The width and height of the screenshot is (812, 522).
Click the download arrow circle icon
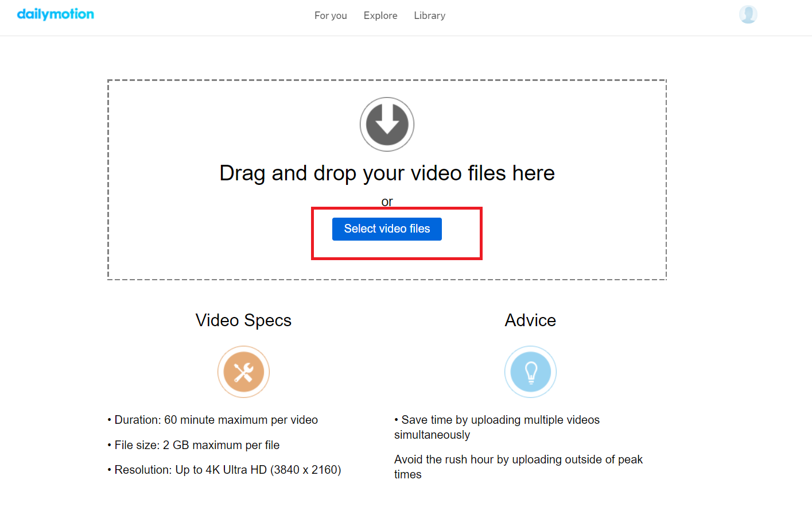pyautogui.click(x=387, y=125)
